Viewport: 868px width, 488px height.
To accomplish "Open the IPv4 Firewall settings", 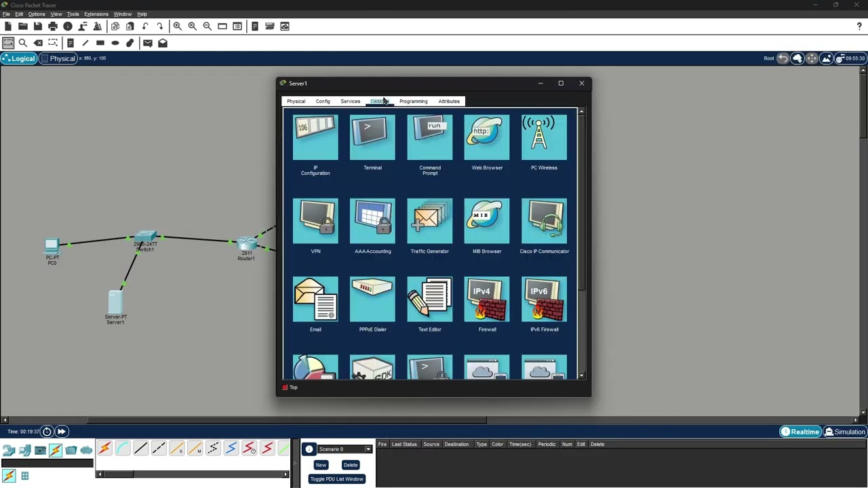I will (x=487, y=300).
